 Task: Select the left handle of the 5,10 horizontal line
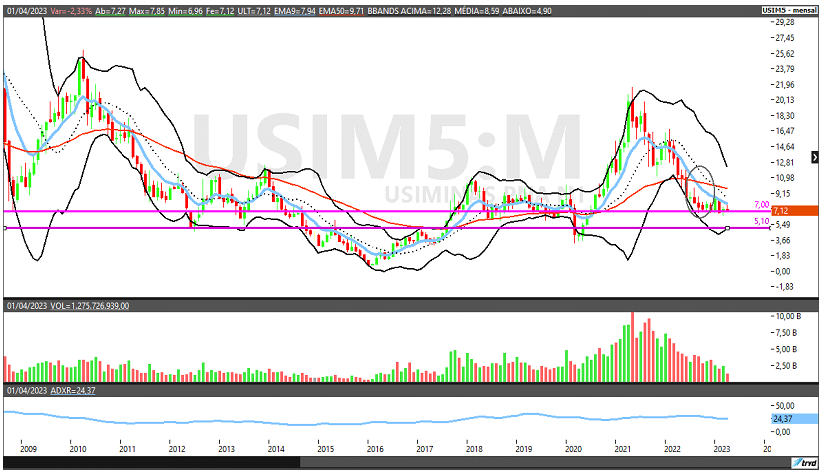pyautogui.click(x=5, y=228)
